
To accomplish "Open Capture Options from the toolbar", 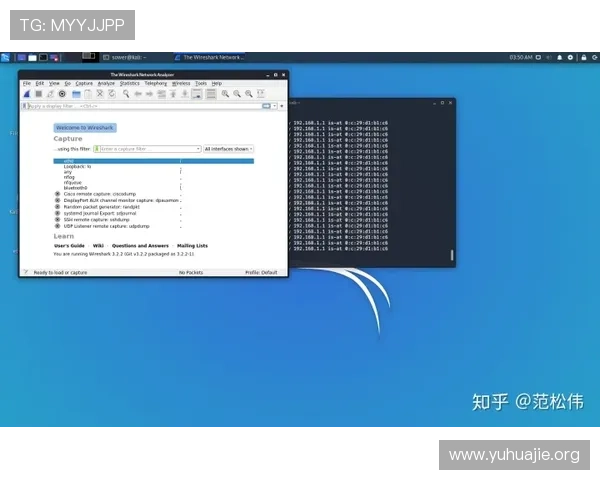I will point(62,94).
